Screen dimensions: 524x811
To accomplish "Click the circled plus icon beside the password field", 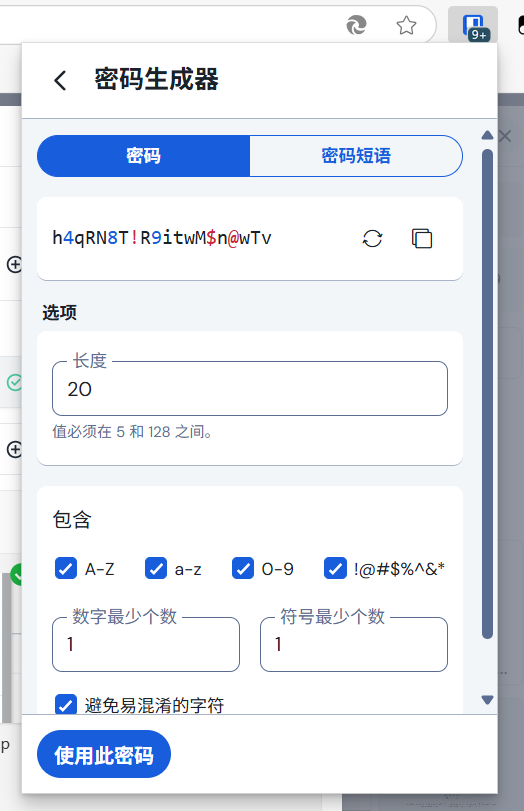I will coord(14,264).
